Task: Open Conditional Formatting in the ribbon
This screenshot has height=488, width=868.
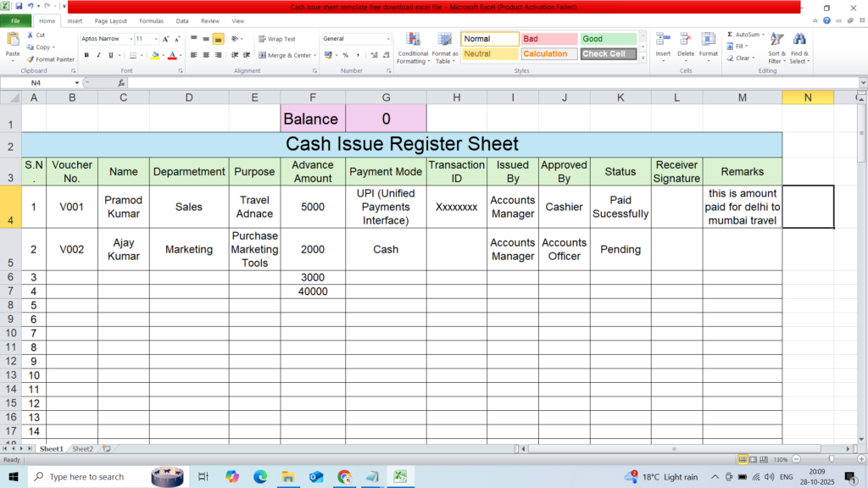Action: (412, 47)
